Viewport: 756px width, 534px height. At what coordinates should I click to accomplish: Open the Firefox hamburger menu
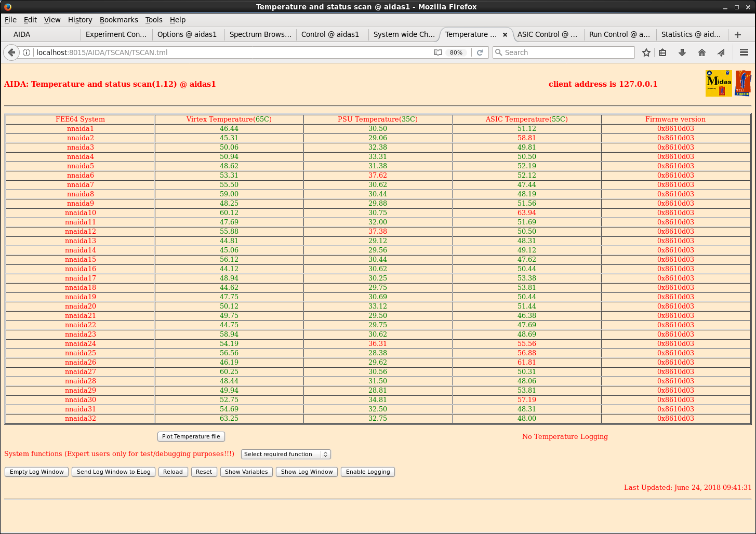coord(744,52)
